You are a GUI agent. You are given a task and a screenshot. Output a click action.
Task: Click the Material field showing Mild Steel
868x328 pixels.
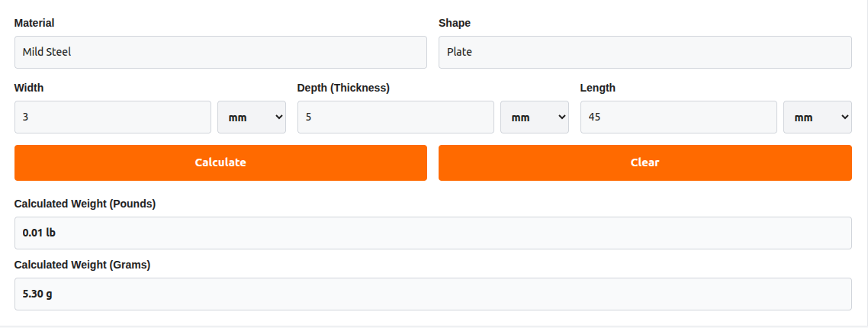pos(220,53)
